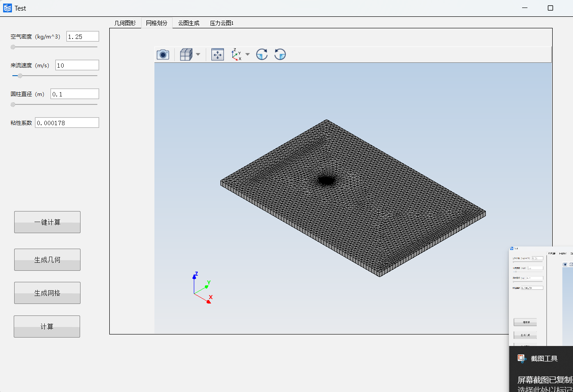
Task: Click the 计算 button
Action: click(47, 327)
